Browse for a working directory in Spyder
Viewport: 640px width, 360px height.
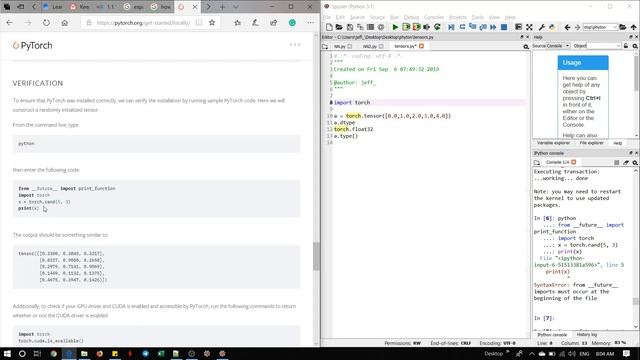(x=622, y=27)
